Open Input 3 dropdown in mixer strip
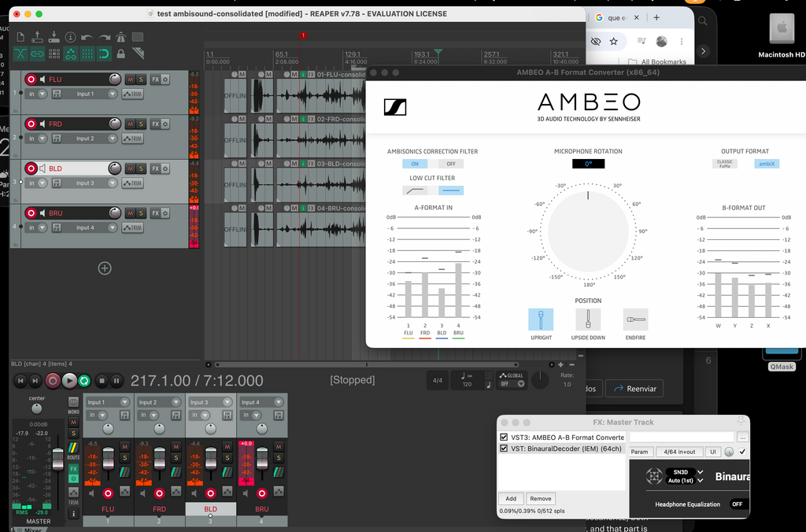806x532 pixels. tap(210, 402)
